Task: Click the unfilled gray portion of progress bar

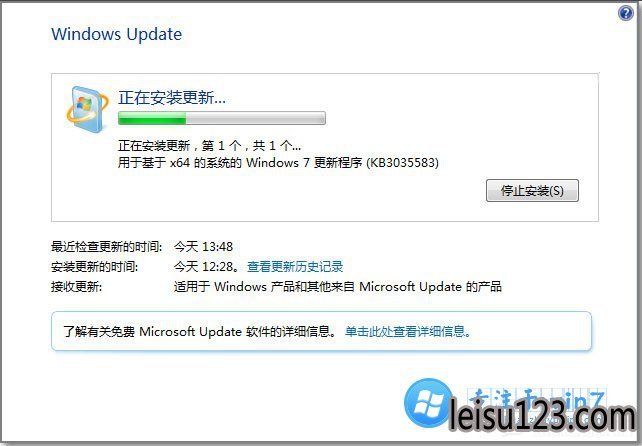Action: coord(255,118)
